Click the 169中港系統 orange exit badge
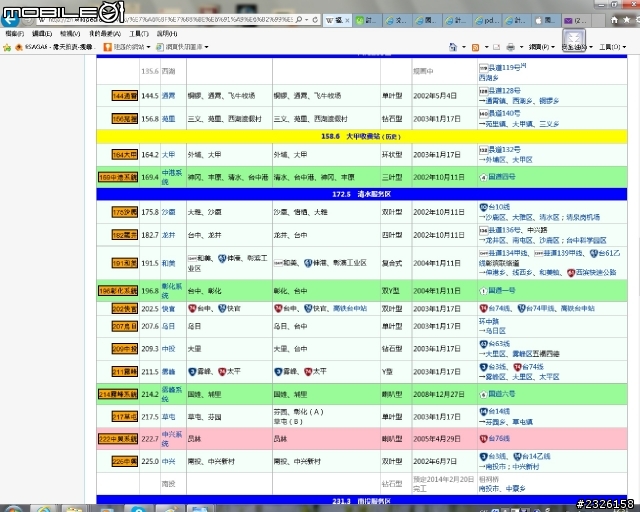The image size is (640, 512). coord(118,177)
